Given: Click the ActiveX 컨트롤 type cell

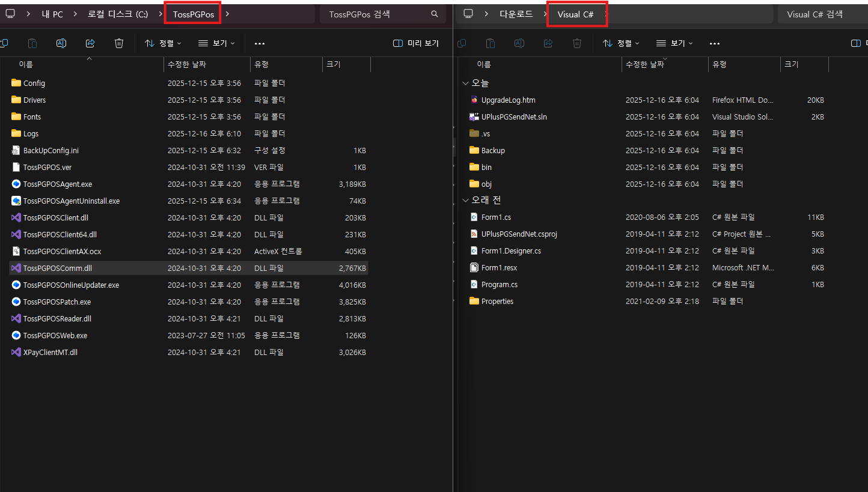Looking at the screenshot, I should click(x=278, y=251).
